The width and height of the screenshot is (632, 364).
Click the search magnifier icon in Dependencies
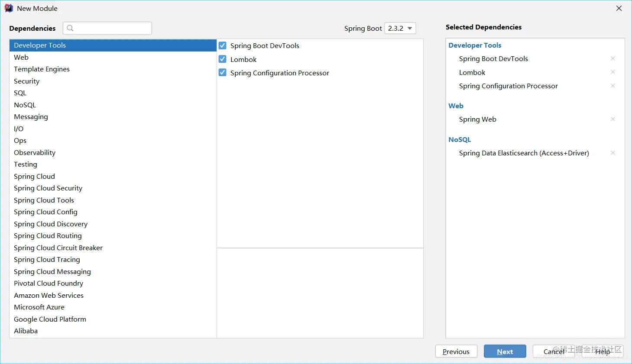click(x=70, y=28)
